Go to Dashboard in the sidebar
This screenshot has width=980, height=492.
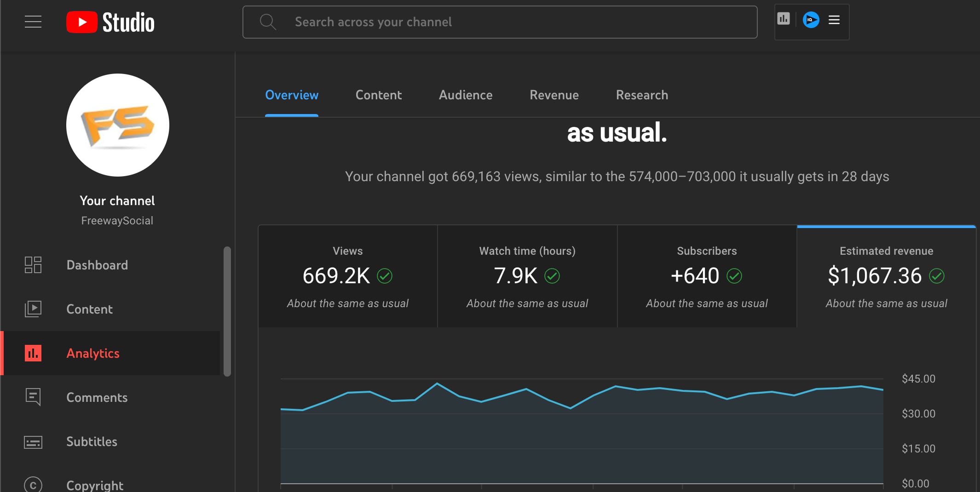click(x=110, y=265)
